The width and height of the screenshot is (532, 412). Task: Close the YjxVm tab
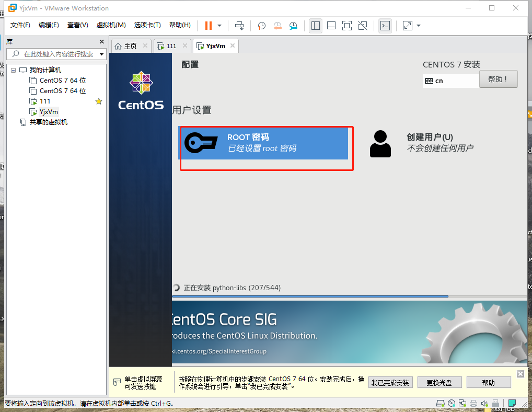pos(233,45)
